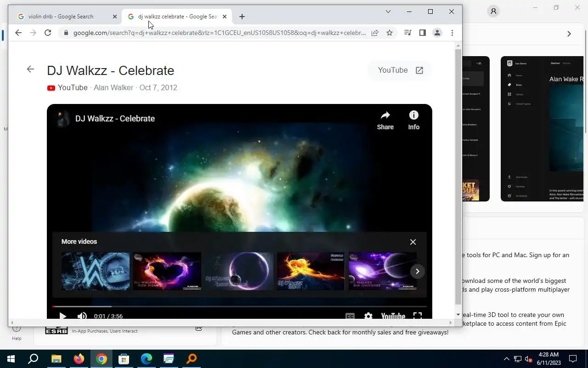Share this page from the address bar
The image size is (588, 368).
[x=375, y=33]
